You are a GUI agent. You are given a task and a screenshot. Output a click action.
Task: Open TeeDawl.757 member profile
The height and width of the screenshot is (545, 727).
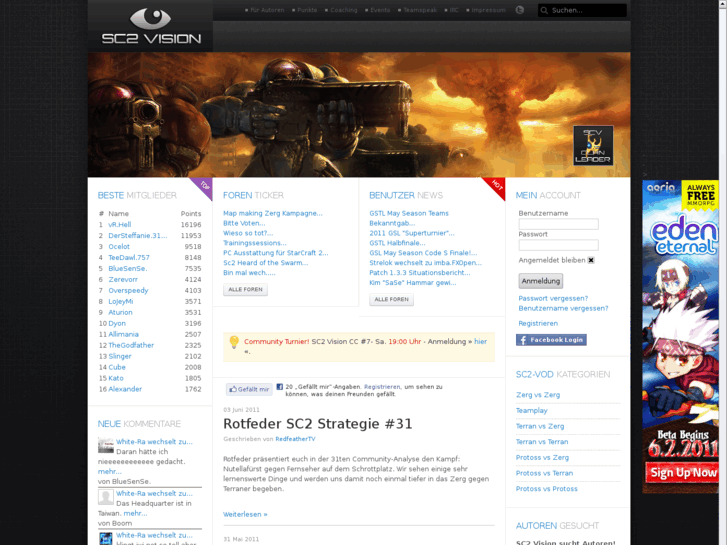click(x=129, y=257)
